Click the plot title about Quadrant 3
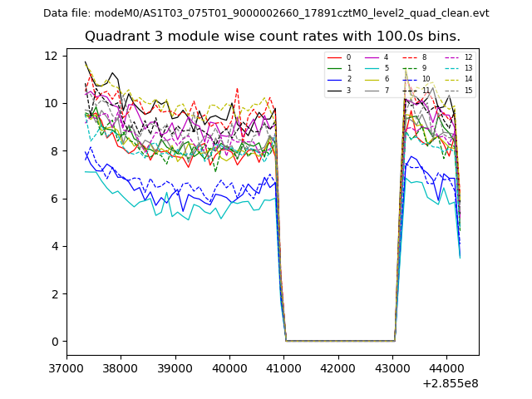Viewport: 532px width, 399px height. 273,37
